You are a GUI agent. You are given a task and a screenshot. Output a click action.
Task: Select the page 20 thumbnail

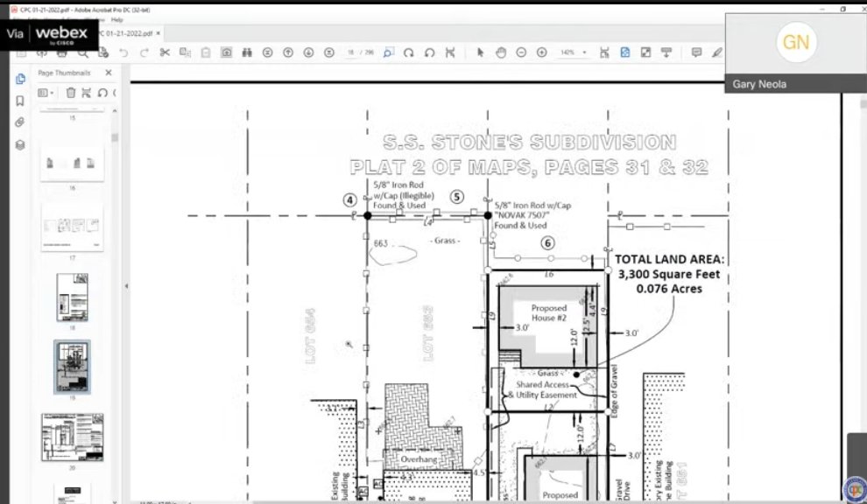tap(72, 437)
